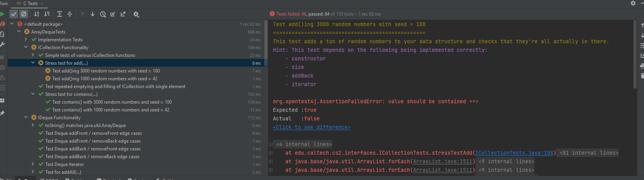Viewport: 644px width, 180px height.
Task: Switch to the C Tests run tab
Action: (30, 4)
